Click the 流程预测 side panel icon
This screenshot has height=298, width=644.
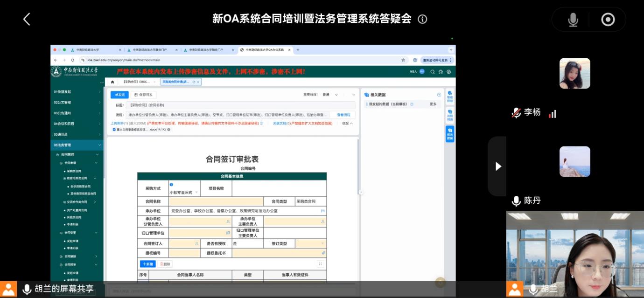(450, 115)
